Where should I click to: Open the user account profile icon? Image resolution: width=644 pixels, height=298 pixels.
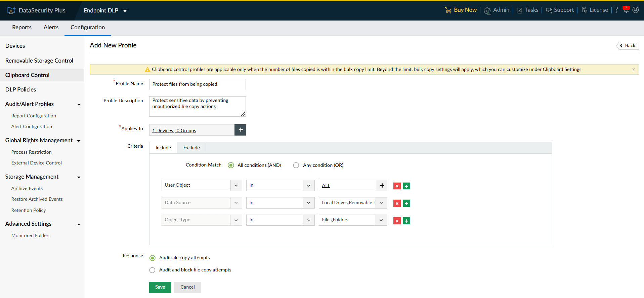[636, 10]
